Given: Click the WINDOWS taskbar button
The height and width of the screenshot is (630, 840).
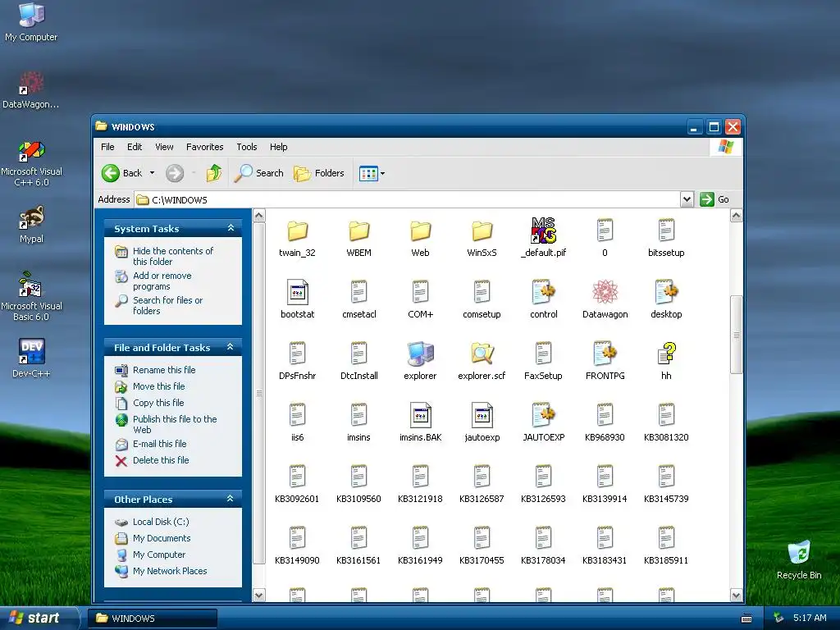Looking at the screenshot, I should tap(153, 619).
